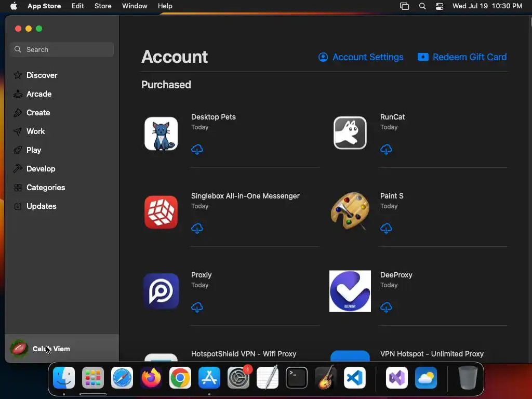Click VPN Hotspot - Unlimited Proxy title
The image size is (532, 399).
point(432,354)
